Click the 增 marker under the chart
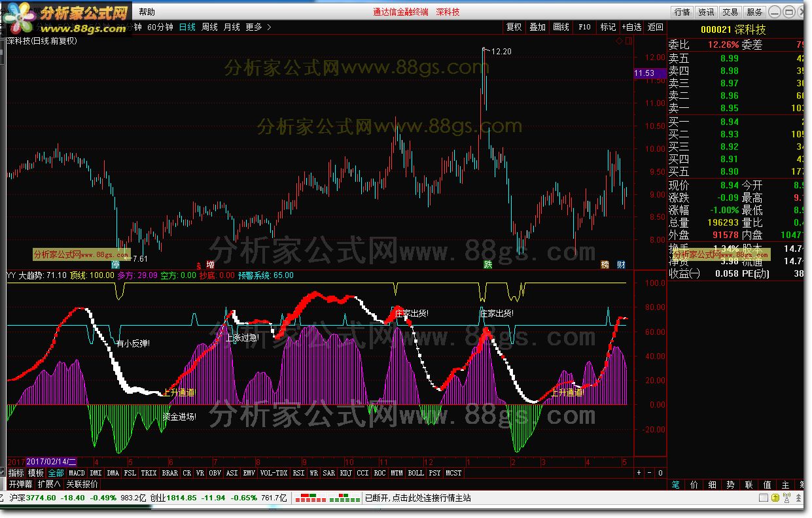This screenshot has width=812, height=518. [x=210, y=265]
